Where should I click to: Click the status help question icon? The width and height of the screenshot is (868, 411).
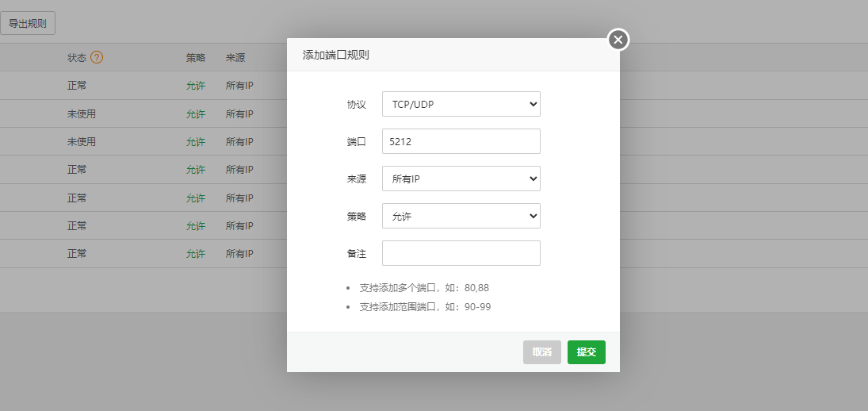click(97, 57)
